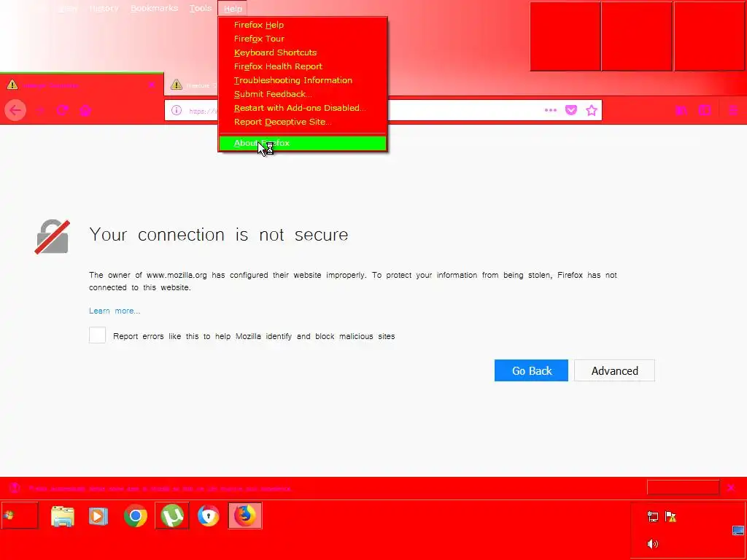747x560 pixels.
Task: Launch Windows Media Player from taskbar
Action: coord(98,516)
